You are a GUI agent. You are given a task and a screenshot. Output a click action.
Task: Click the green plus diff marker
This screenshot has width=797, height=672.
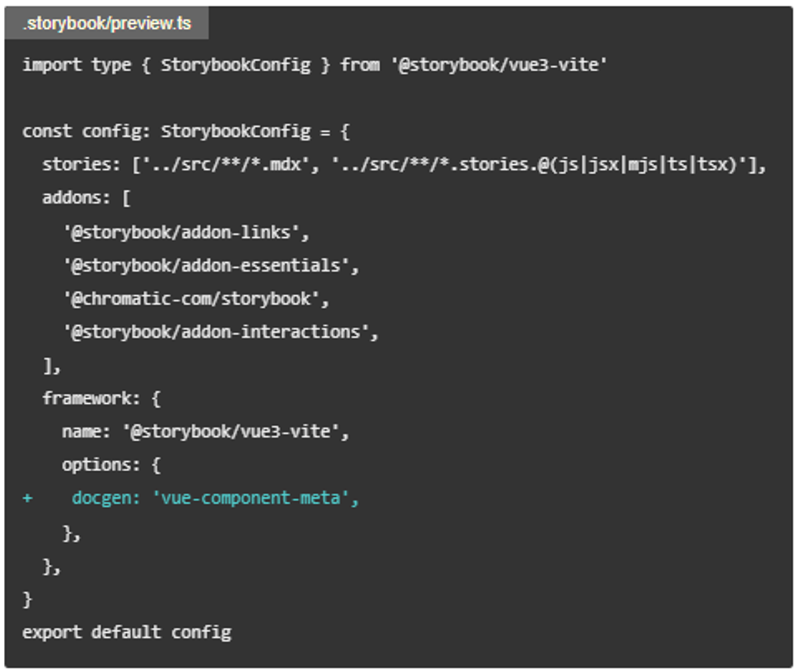point(28,498)
